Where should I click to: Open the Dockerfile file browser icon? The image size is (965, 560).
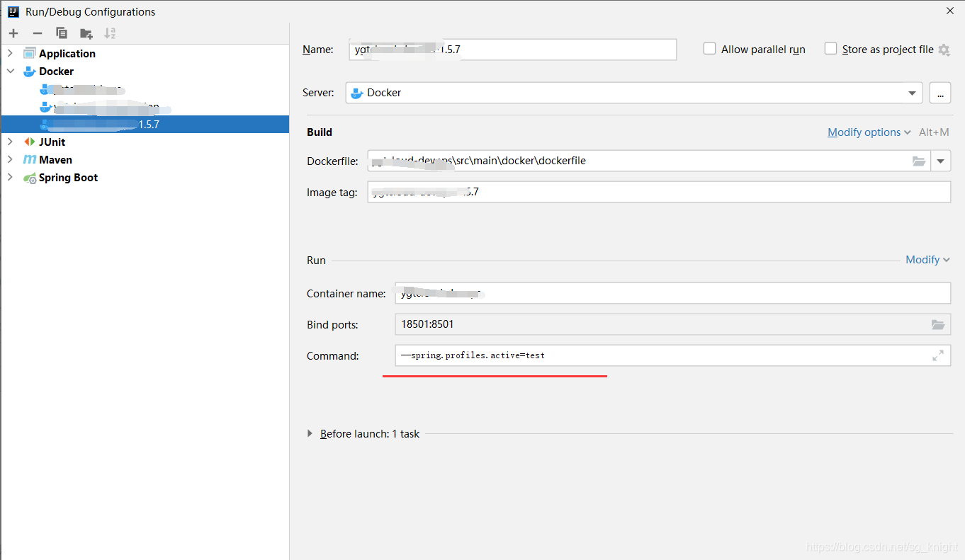pos(919,161)
